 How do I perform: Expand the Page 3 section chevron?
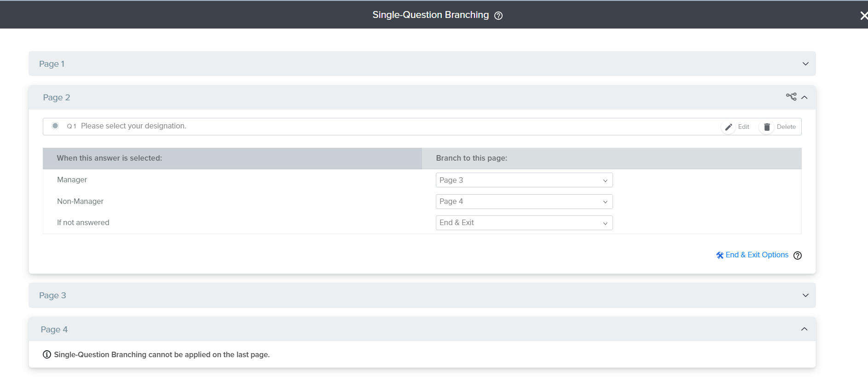click(805, 295)
